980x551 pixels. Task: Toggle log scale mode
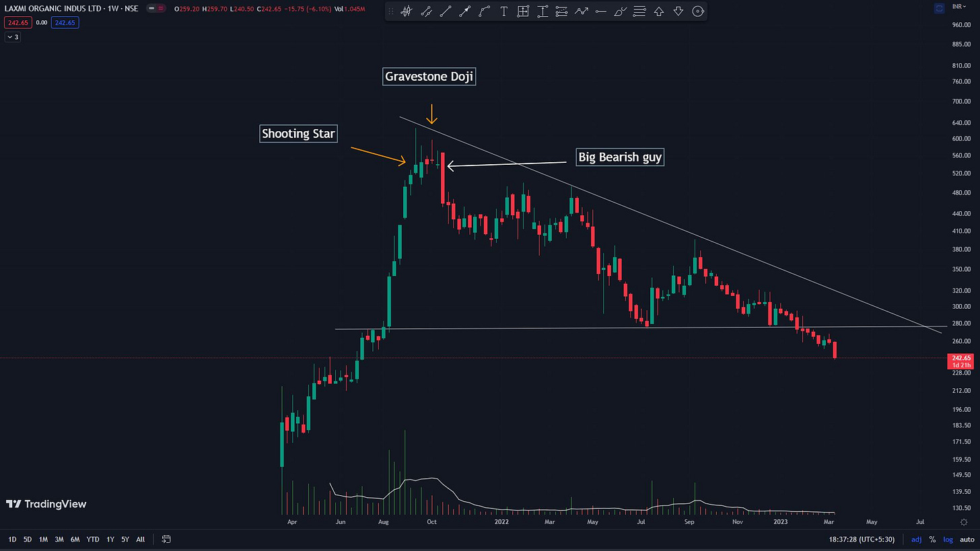click(947, 540)
